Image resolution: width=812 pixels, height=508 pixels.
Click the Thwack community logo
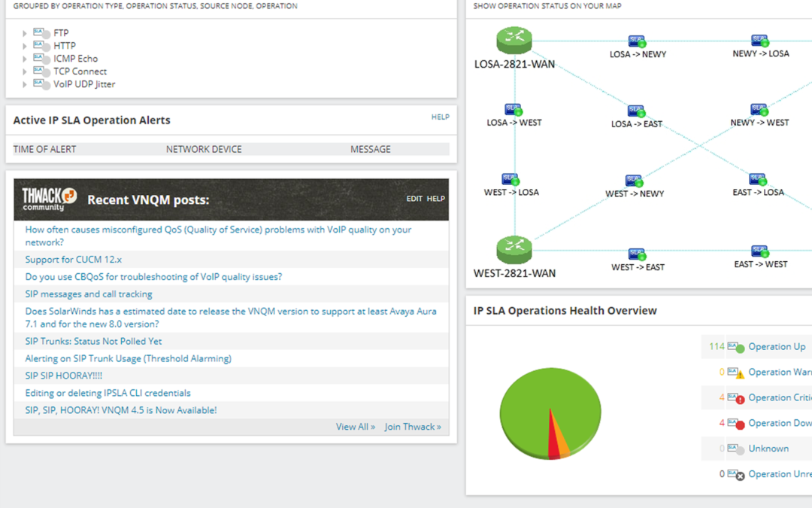pyautogui.click(x=49, y=199)
